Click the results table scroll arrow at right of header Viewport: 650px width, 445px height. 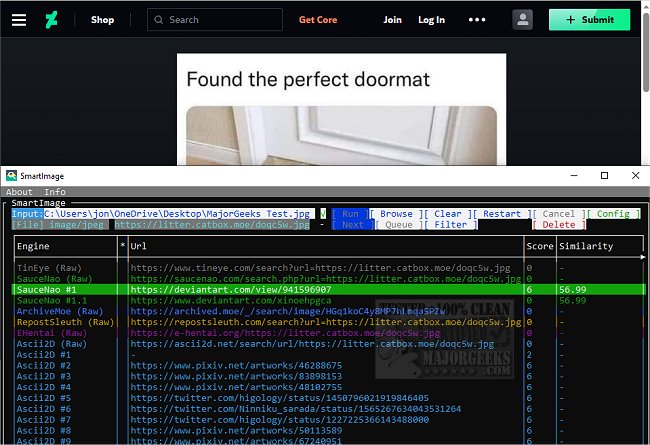click(x=643, y=257)
